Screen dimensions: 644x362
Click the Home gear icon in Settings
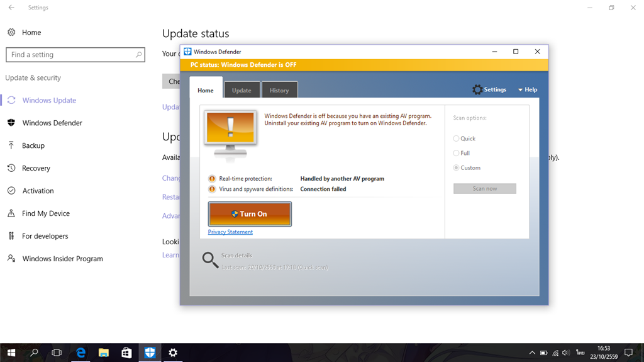point(11,32)
